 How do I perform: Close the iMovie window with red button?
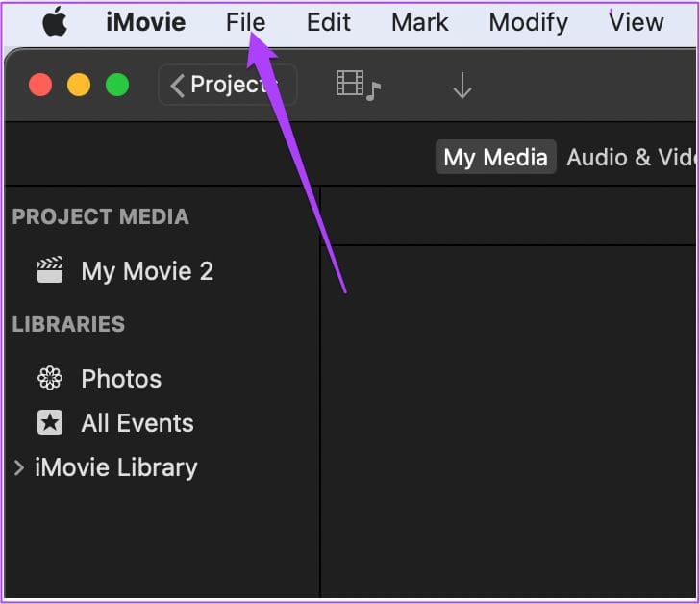(40, 85)
